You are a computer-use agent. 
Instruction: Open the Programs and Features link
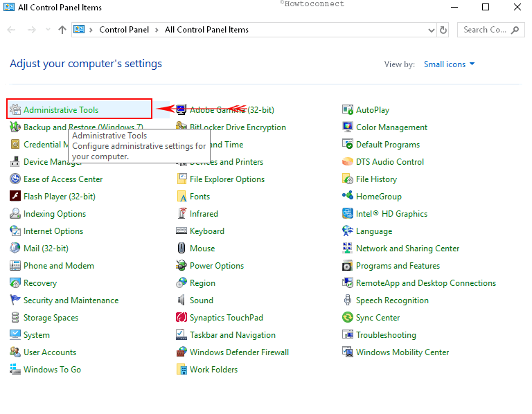click(398, 266)
